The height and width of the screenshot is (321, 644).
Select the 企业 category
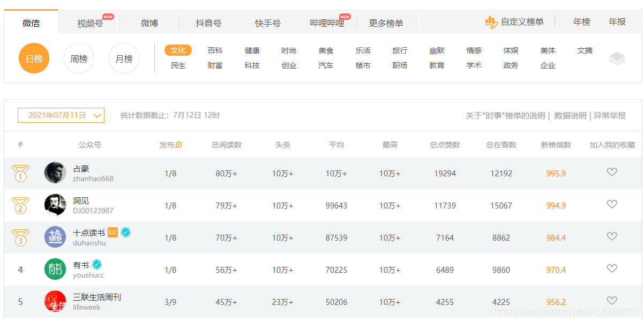click(x=548, y=65)
